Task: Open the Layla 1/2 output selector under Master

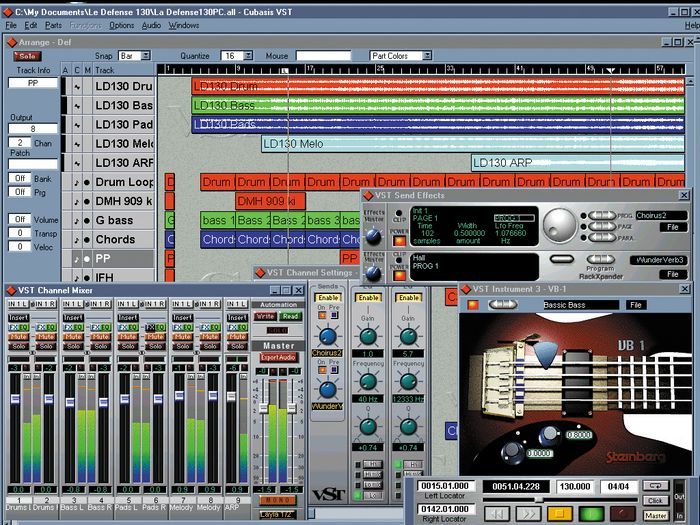Action: pyautogui.click(x=278, y=515)
